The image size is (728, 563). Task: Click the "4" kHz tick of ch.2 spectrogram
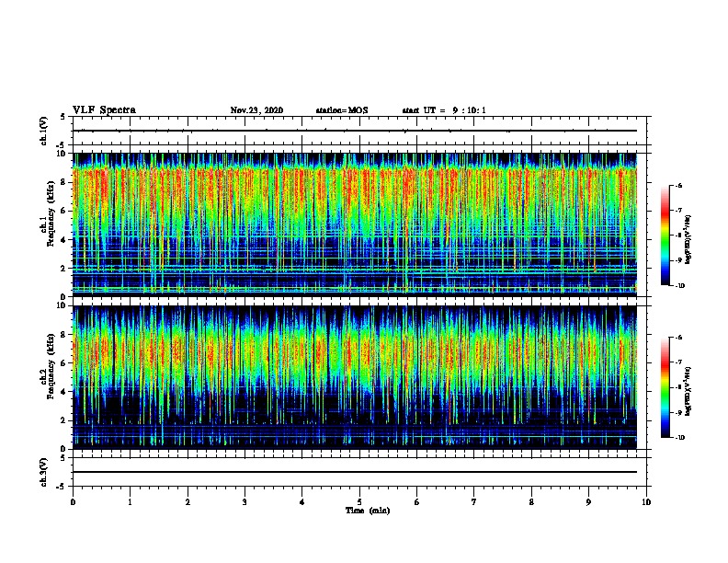(63, 392)
